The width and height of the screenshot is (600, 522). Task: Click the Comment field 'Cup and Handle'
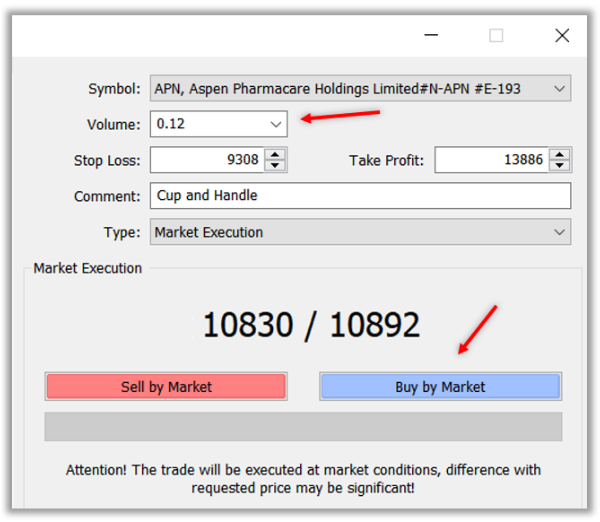click(x=360, y=196)
